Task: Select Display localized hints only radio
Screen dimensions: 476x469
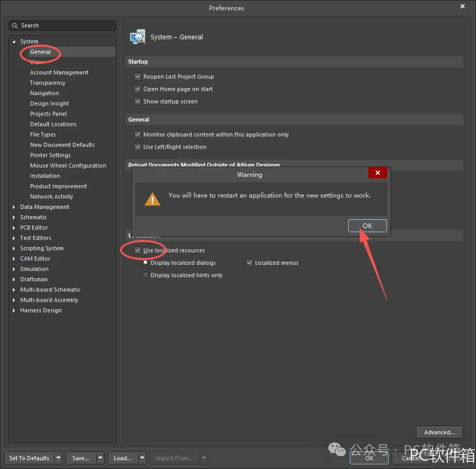Action: (145, 275)
